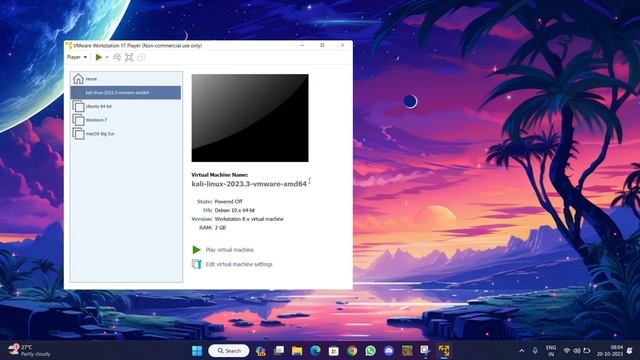
Task: Open Task View from the taskbar
Action: point(279,351)
